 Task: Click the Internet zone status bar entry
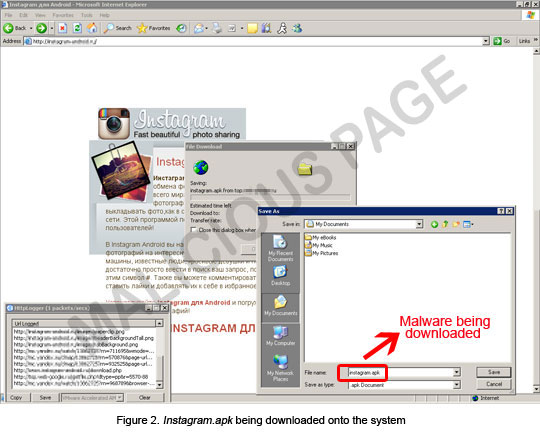pos(486,398)
